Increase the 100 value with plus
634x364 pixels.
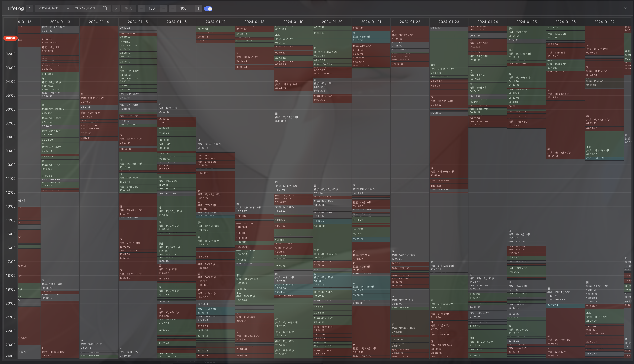[198, 8]
